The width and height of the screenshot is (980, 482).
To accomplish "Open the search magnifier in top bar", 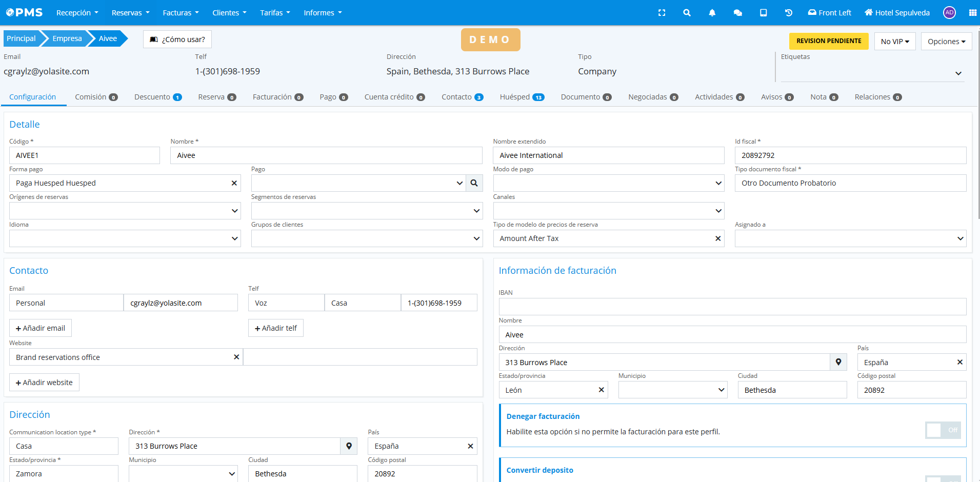I will click(x=687, y=13).
